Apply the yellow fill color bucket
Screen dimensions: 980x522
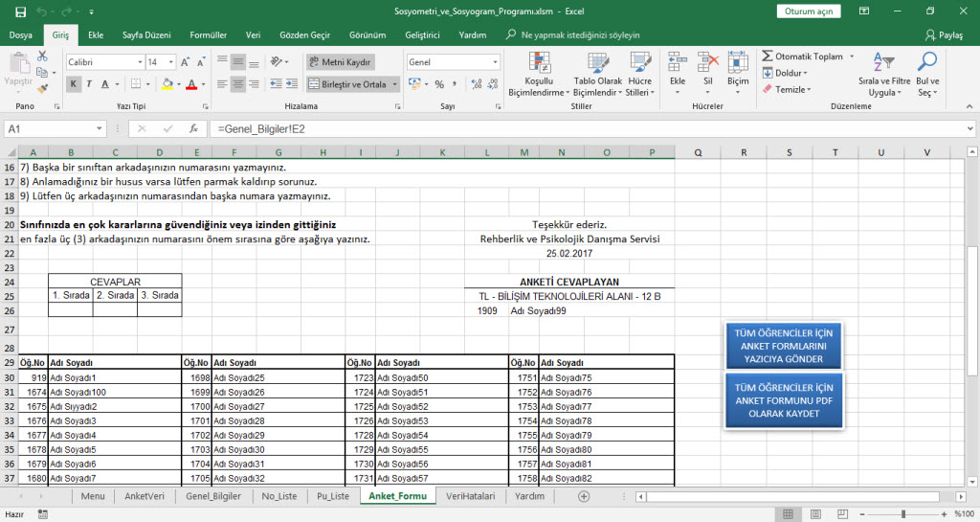point(167,83)
